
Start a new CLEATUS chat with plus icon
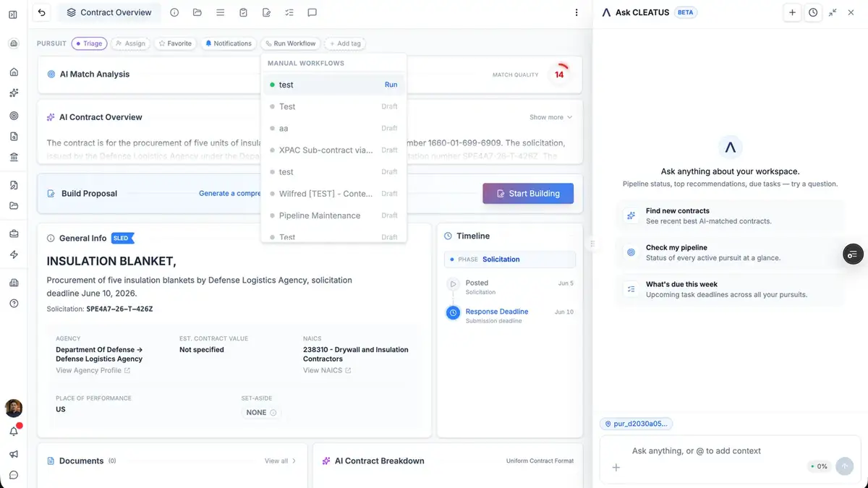(792, 12)
